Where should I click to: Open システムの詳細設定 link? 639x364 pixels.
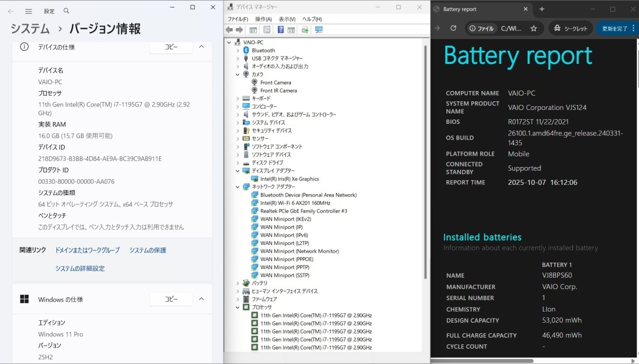click(80, 268)
